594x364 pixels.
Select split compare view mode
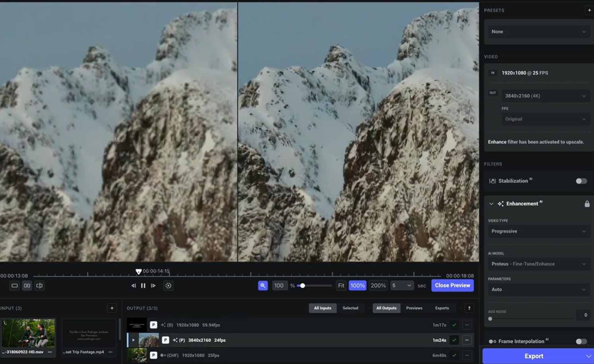tap(39, 285)
